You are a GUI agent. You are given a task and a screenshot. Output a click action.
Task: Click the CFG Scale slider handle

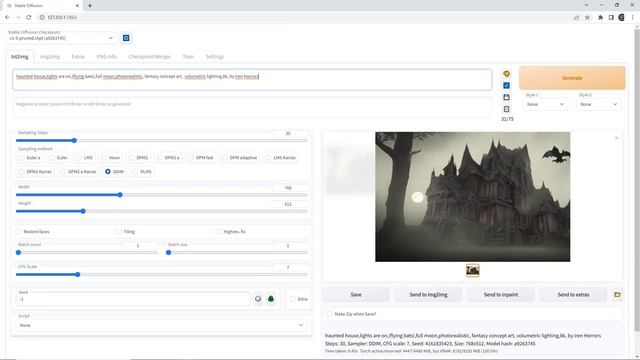[78, 274]
